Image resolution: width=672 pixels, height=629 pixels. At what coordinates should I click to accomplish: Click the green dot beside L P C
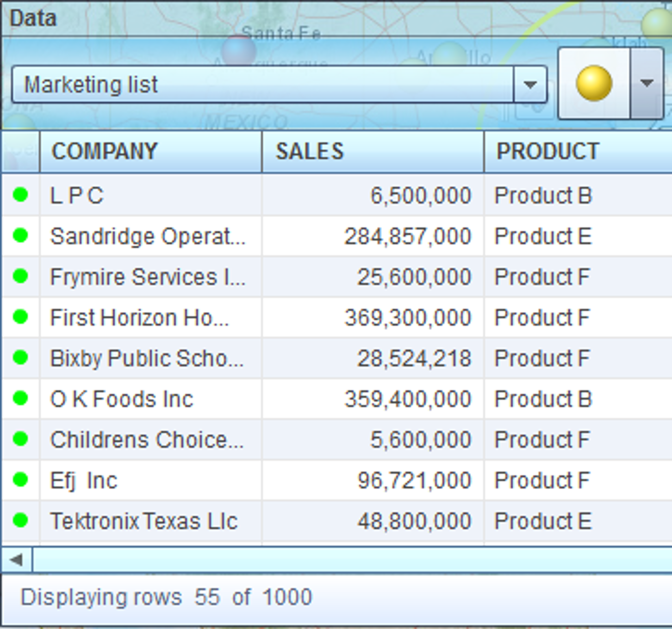(x=20, y=195)
